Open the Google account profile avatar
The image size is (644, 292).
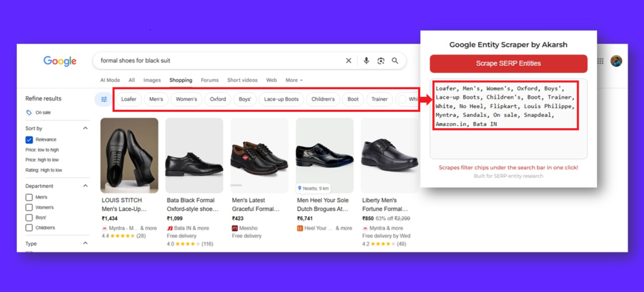616,61
